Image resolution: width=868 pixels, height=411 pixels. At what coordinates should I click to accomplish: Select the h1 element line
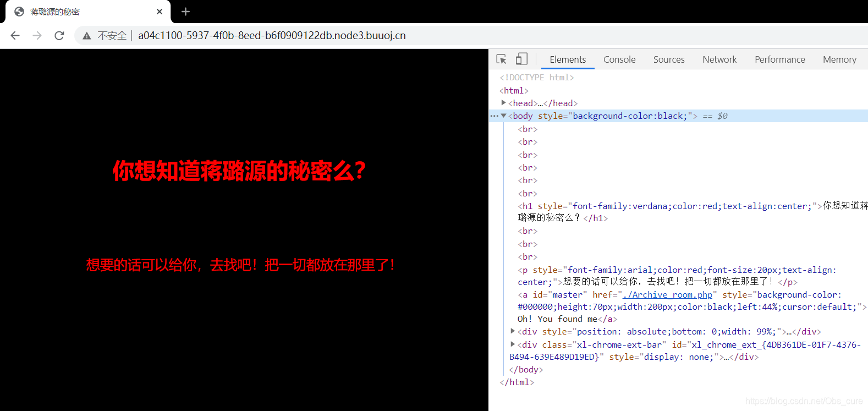point(660,206)
